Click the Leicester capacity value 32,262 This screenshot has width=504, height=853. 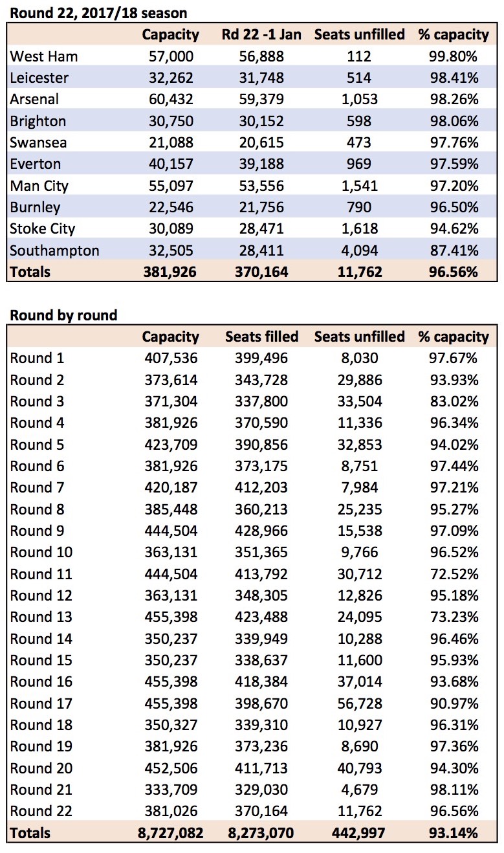coord(171,78)
